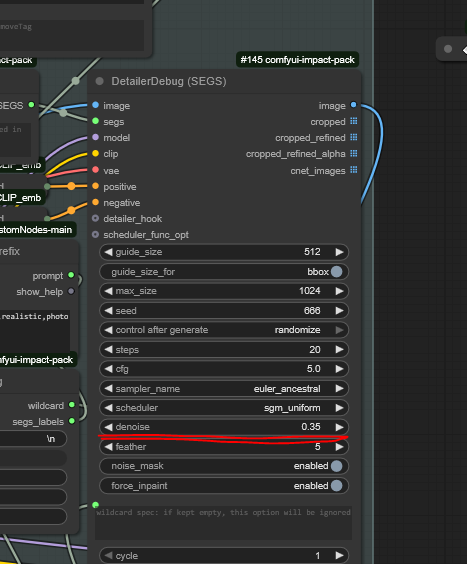Click the vae input socket dot
The width and height of the screenshot is (467, 564).
[95, 170]
